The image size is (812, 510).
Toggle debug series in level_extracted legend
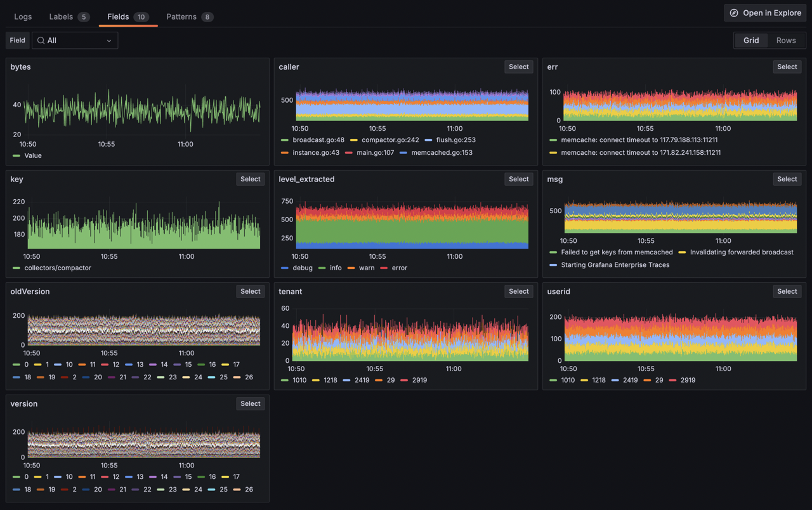click(x=302, y=268)
